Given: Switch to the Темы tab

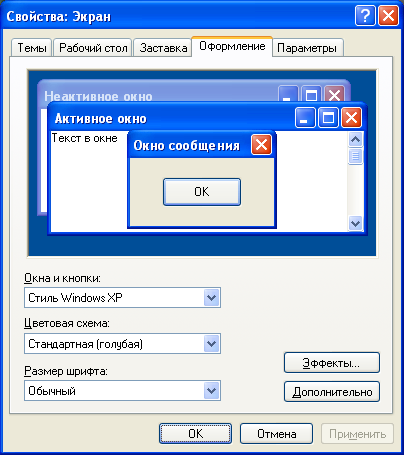Looking at the screenshot, I should pyautogui.click(x=32, y=48).
